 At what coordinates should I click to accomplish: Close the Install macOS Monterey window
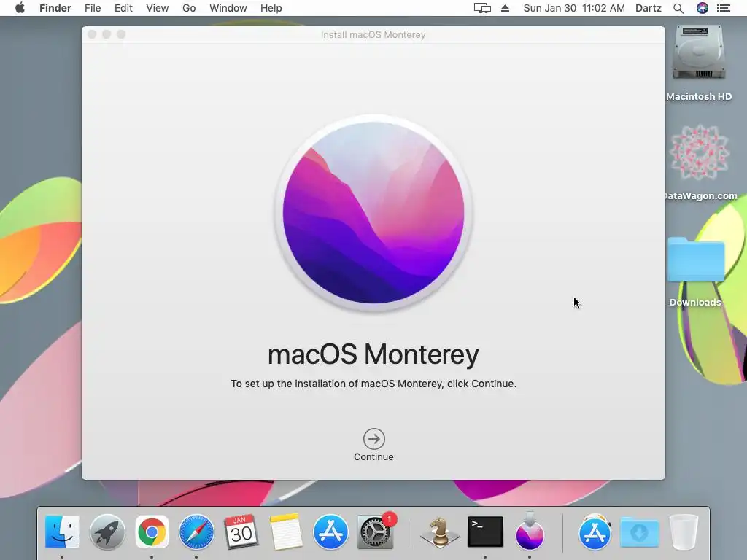click(x=93, y=34)
